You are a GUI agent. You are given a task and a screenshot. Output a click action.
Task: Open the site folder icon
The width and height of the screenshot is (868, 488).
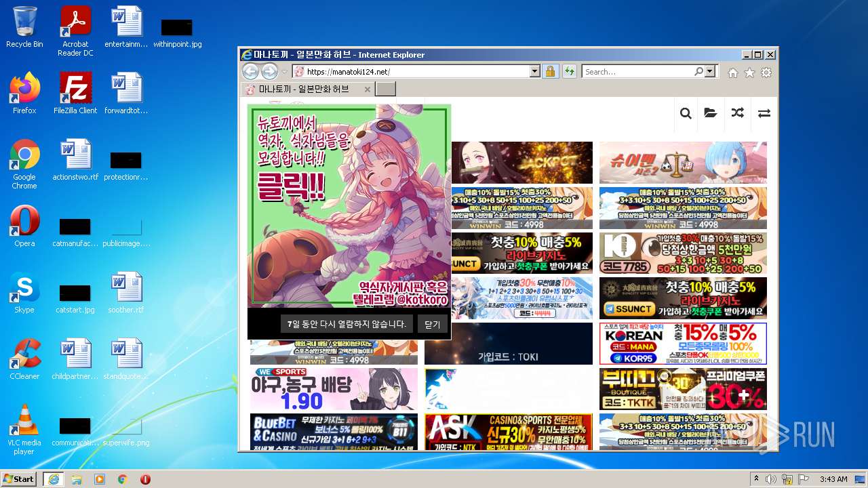(x=711, y=113)
